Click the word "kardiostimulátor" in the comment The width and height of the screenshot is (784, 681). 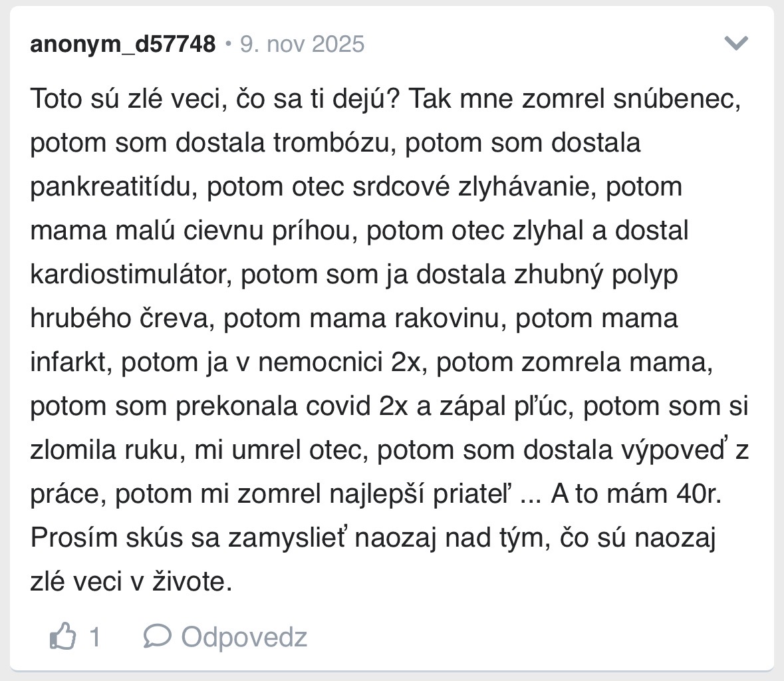[x=129, y=275]
